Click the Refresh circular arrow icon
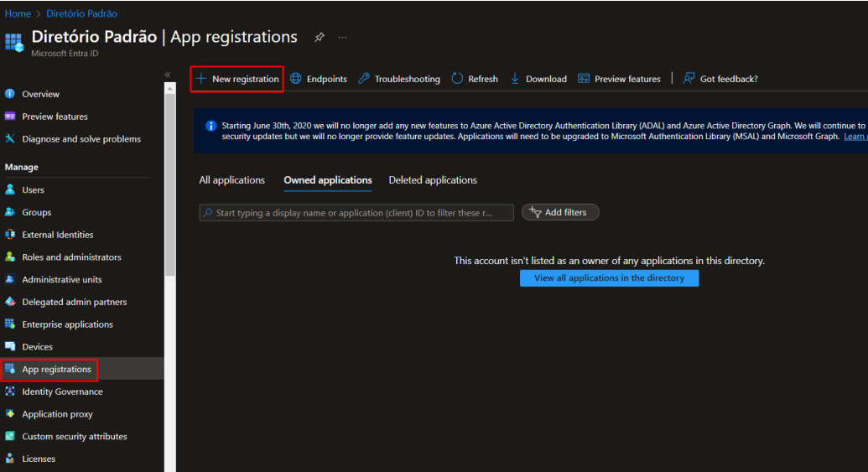This screenshot has height=472, width=868. (x=457, y=79)
